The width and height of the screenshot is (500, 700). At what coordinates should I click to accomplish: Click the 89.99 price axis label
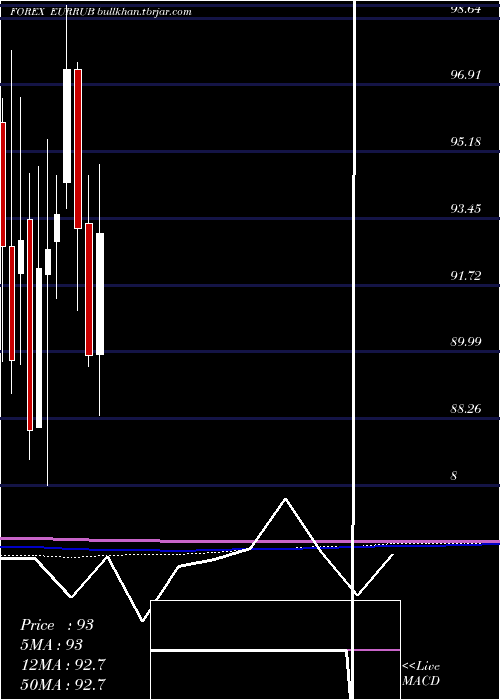pyautogui.click(x=465, y=342)
